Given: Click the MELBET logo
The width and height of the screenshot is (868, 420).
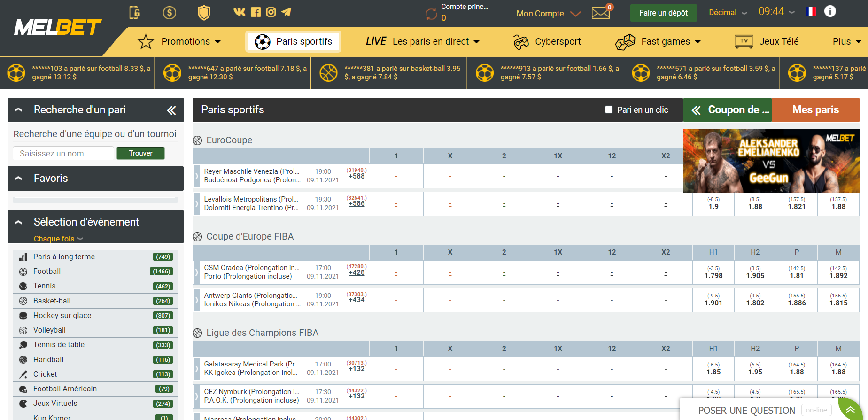Looking at the screenshot, I should coord(58,28).
